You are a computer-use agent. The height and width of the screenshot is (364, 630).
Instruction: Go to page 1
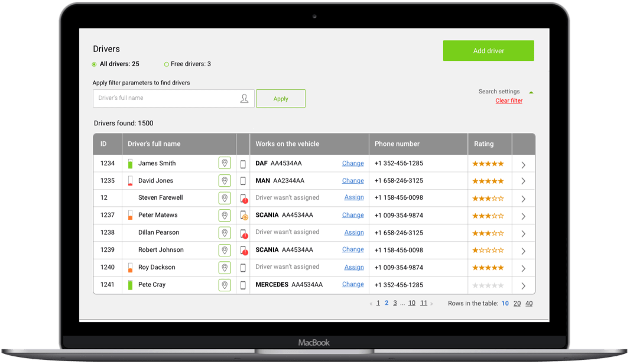[x=378, y=303]
